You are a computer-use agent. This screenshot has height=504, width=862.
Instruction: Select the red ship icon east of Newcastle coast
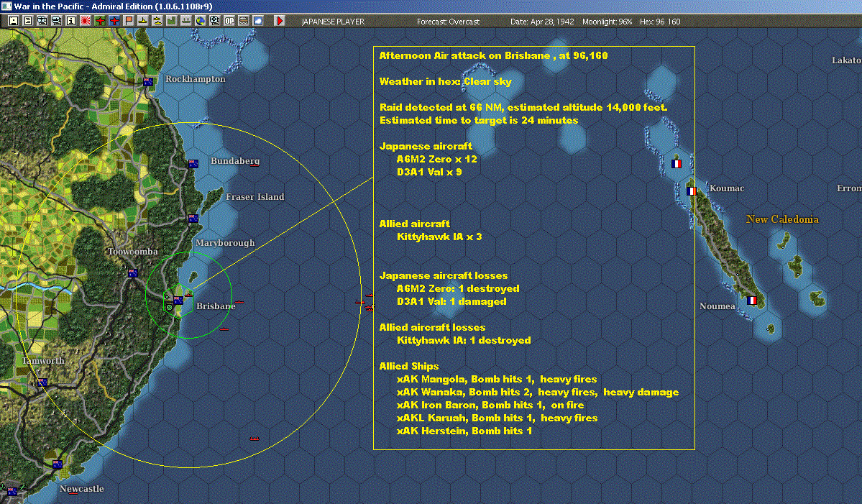[255, 439]
